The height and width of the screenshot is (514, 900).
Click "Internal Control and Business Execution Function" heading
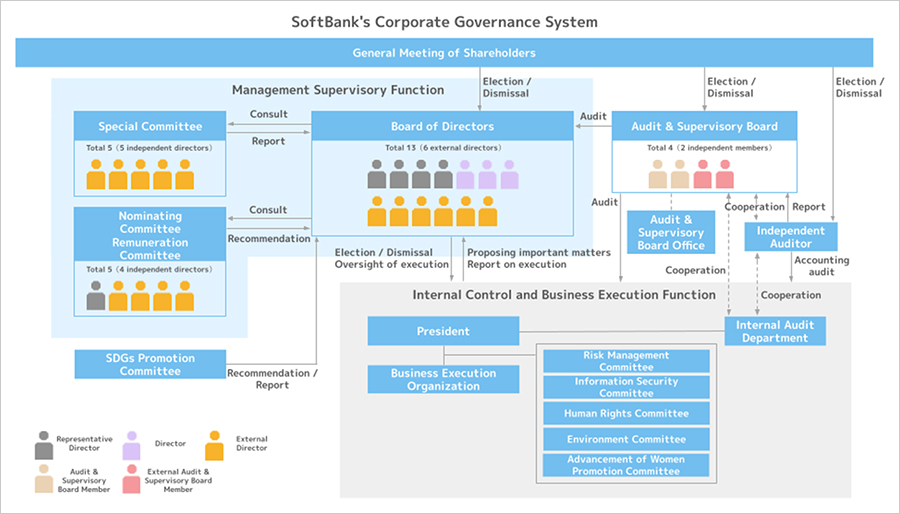pyautogui.click(x=564, y=295)
